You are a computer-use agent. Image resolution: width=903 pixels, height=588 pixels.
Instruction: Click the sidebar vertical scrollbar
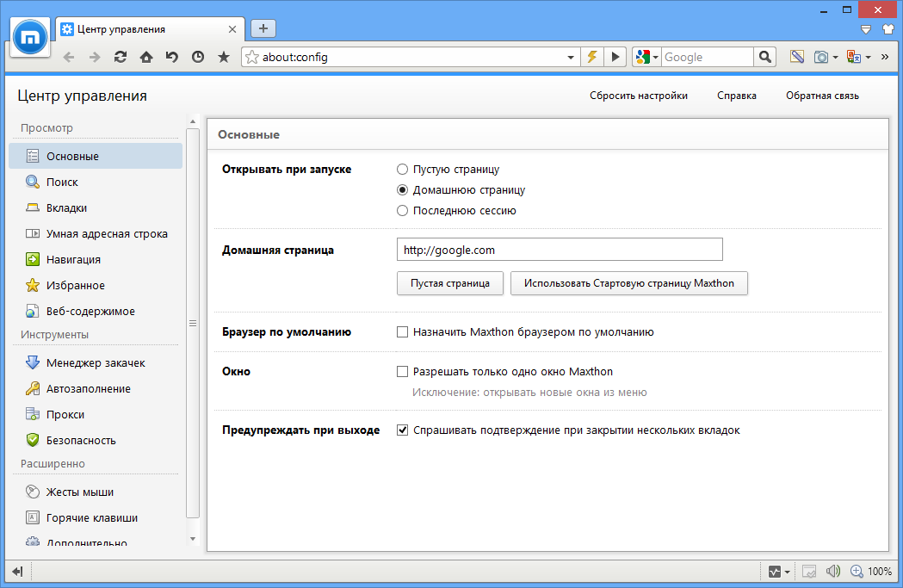pyautogui.click(x=193, y=323)
